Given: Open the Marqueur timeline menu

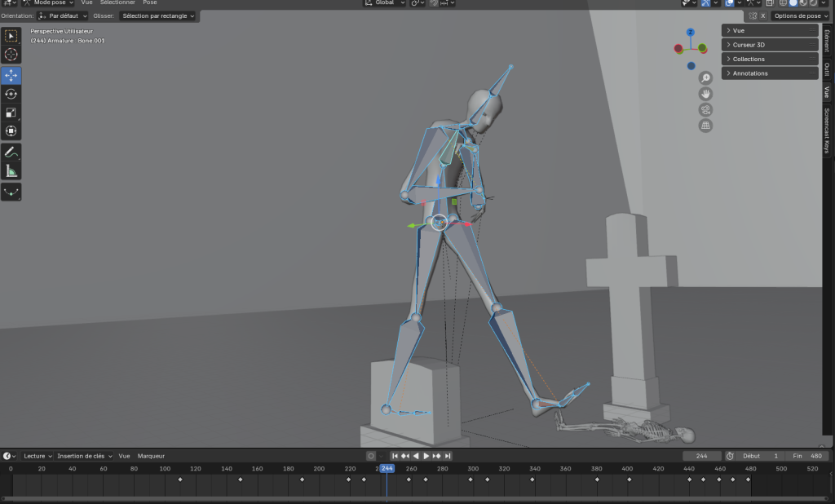Looking at the screenshot, I should click(151, 456).
